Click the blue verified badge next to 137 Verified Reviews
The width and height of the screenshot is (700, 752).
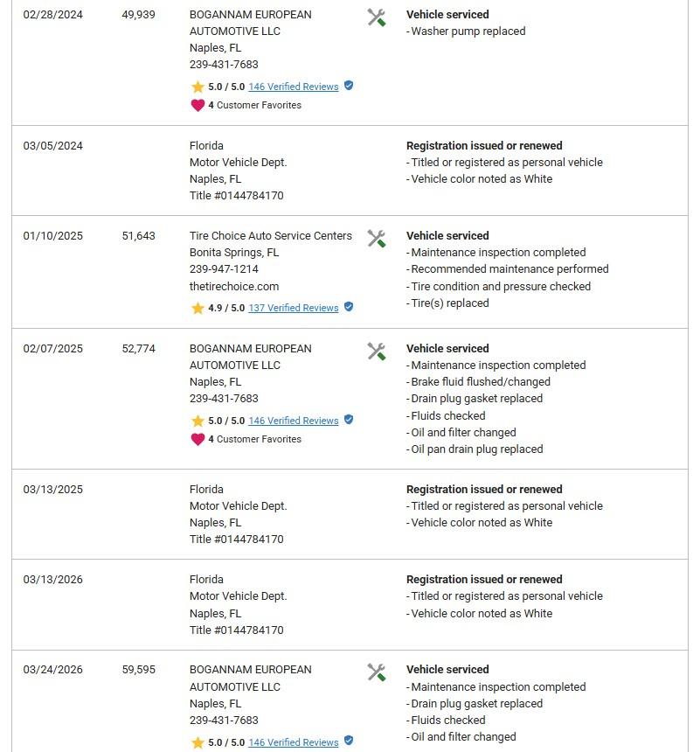349,307
